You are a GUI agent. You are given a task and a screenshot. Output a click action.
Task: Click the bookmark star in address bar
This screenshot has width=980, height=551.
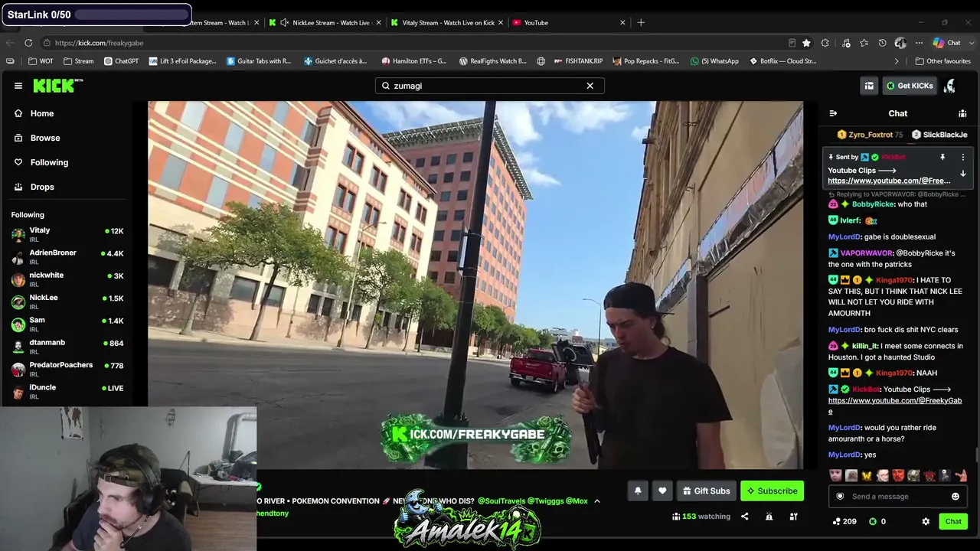tap(806, 43)
